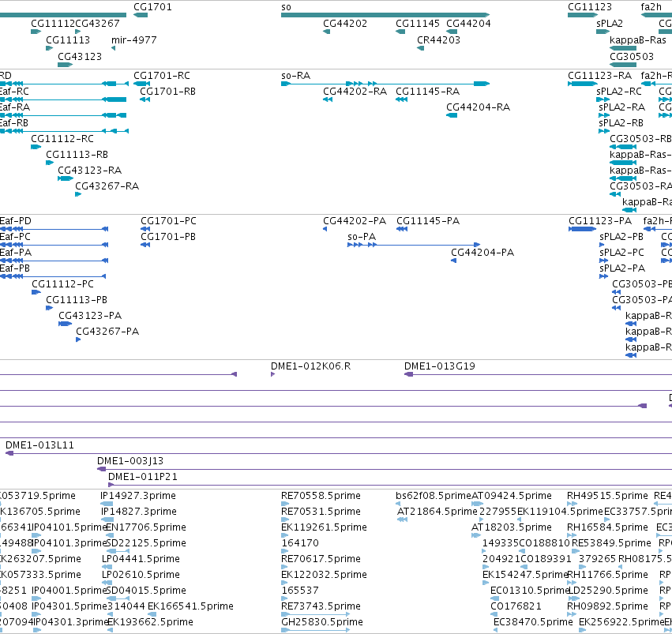Image resolution: width=672 pixels, height=634 pixels.
Task: Click the long 'so' gene span bar
Action: coord(385,15)
